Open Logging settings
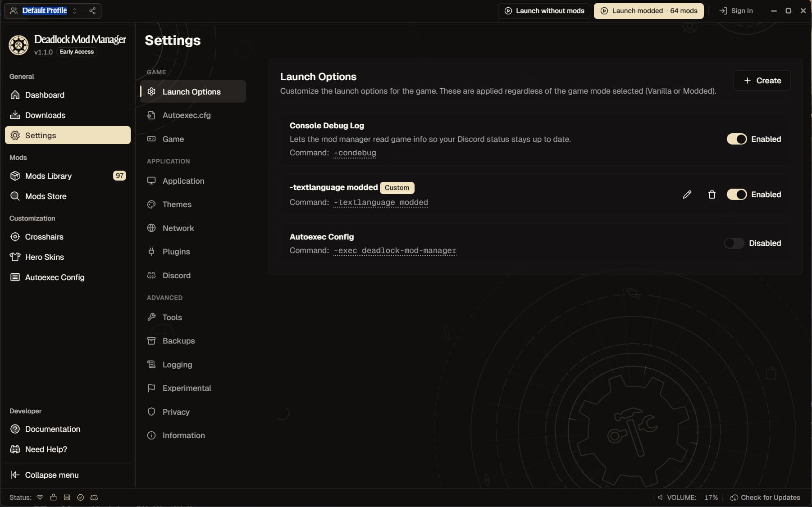 click(x=193, y=365)
